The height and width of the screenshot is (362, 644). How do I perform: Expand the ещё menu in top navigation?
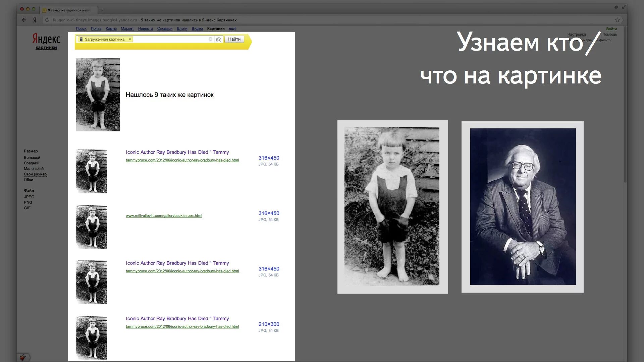tap(232, 29)
